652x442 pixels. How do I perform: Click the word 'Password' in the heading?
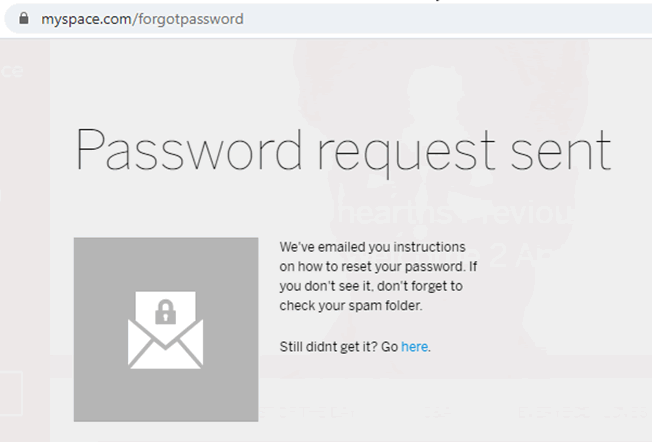tap(188, 150)
